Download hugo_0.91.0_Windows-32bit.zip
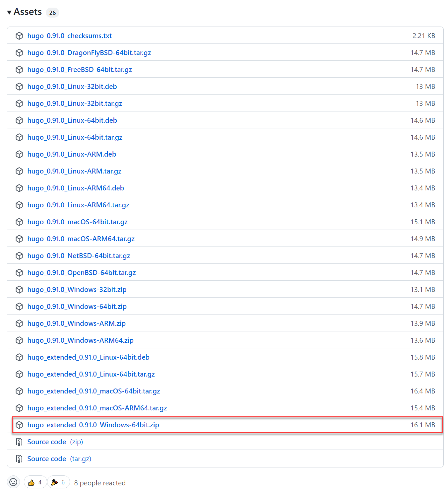This screenshot has width=448, height=494. [x=77, y=289]
